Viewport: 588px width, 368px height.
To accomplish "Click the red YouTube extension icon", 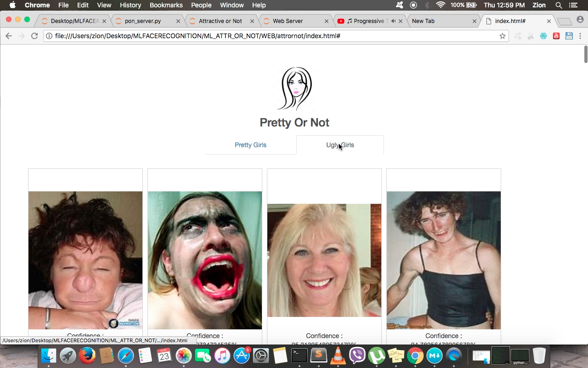I will click(556, 36).
